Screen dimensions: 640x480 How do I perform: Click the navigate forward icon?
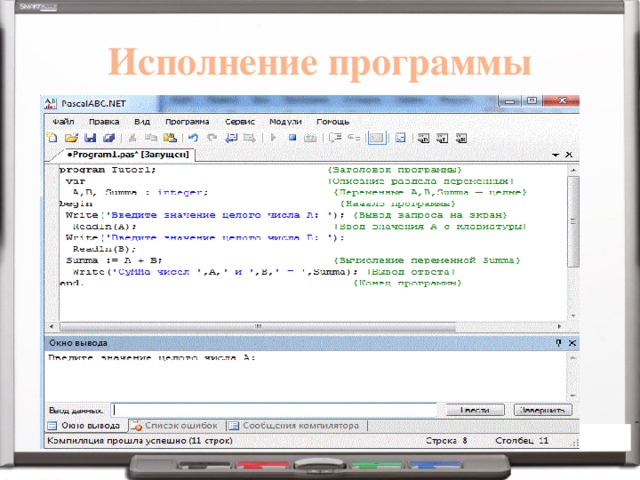pyautogui.click(x=249, y=138)
